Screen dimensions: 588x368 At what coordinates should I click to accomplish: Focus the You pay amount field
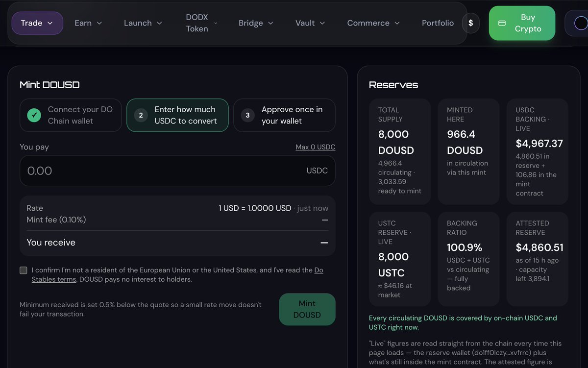coord(177,171)
